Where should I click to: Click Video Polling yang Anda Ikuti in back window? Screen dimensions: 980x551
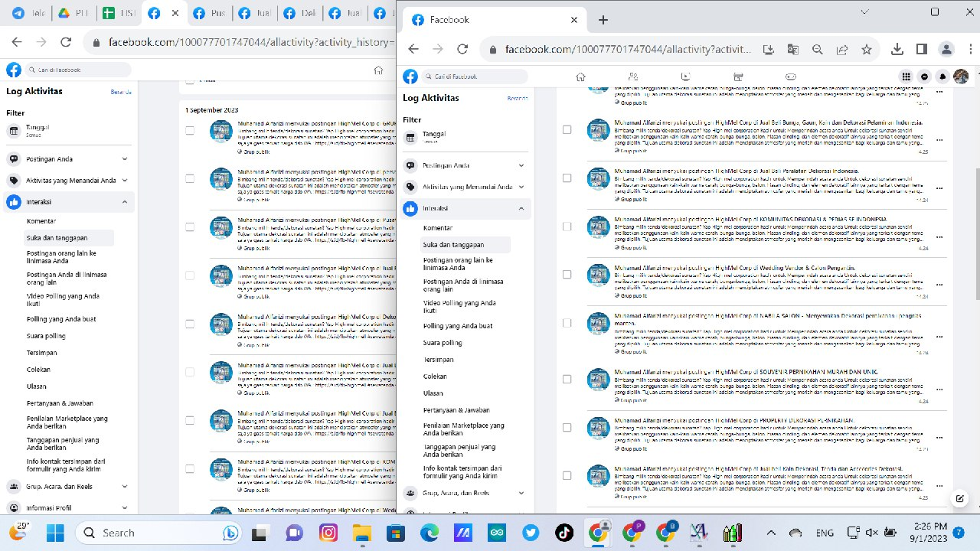(63, 299)
